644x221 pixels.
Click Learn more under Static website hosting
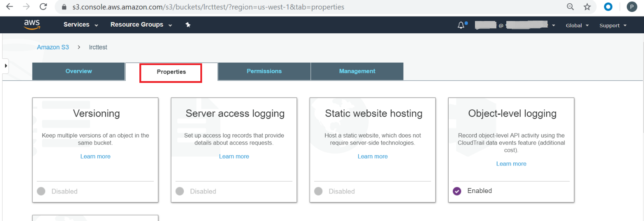(x=373, y=156)
